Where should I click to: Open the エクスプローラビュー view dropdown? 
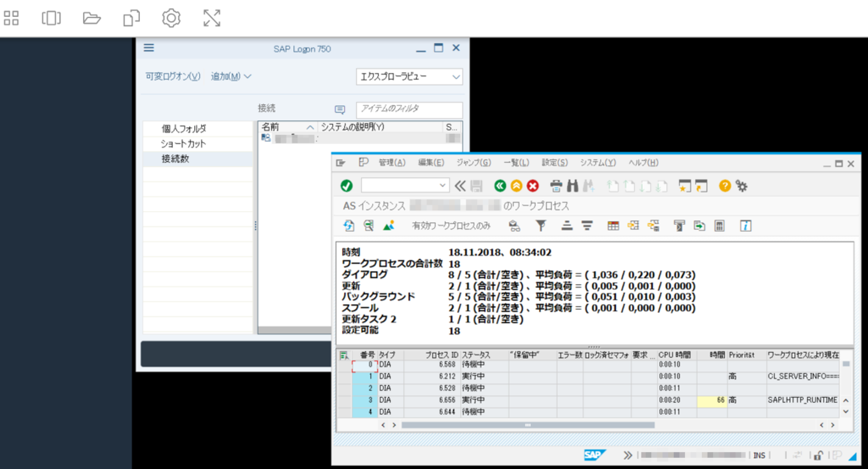coord(409,76)
